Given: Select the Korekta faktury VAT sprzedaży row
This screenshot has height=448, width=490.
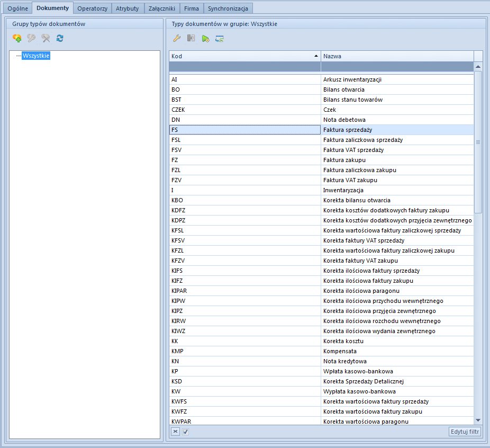Looking at the screenshot, I should [321, 240].
